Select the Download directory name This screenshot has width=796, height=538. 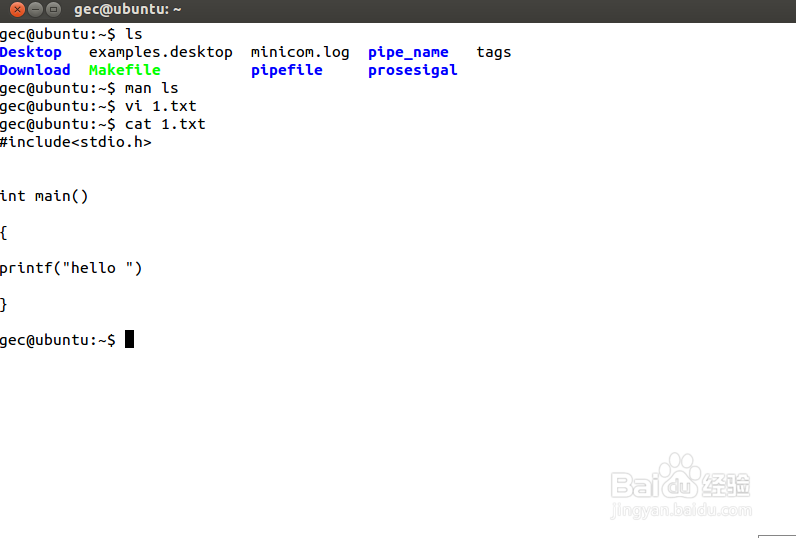(x=35, y=70)
